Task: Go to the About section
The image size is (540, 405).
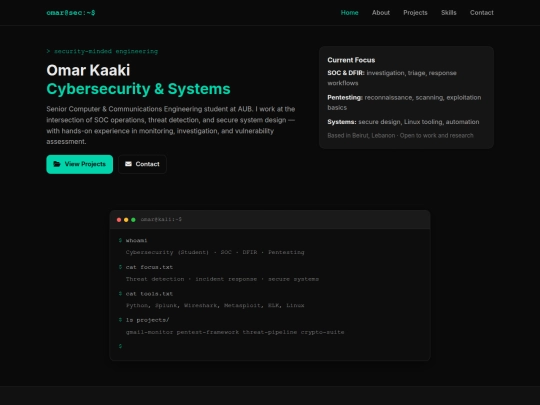Action: [381, 13]
